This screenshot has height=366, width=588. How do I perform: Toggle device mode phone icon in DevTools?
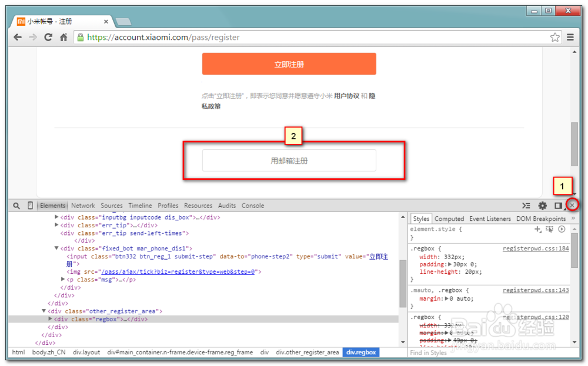point(30,205)
